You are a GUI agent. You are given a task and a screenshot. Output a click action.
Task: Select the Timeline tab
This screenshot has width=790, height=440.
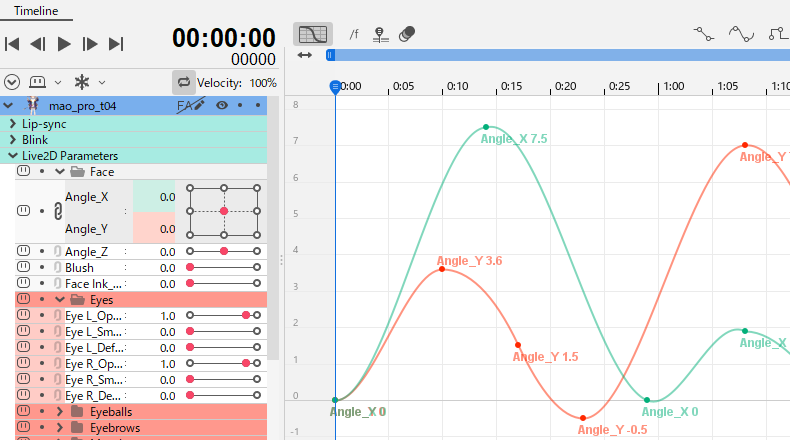pyautogui.click(x=36, y=11)
